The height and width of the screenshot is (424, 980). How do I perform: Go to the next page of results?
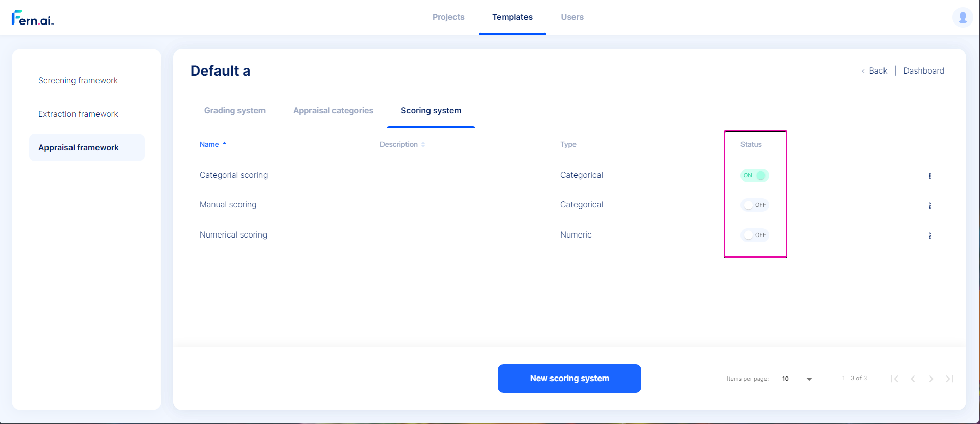pos(931,379)
